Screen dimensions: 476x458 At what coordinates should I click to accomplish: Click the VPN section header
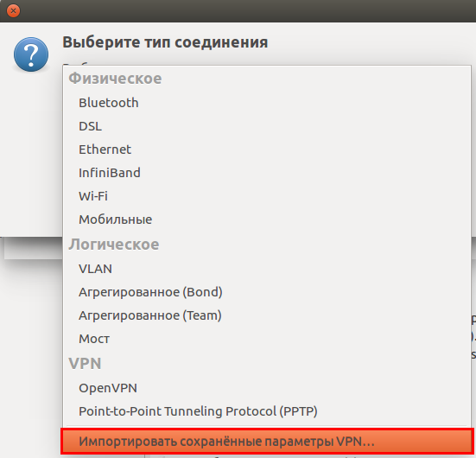(x=85, y=364)
